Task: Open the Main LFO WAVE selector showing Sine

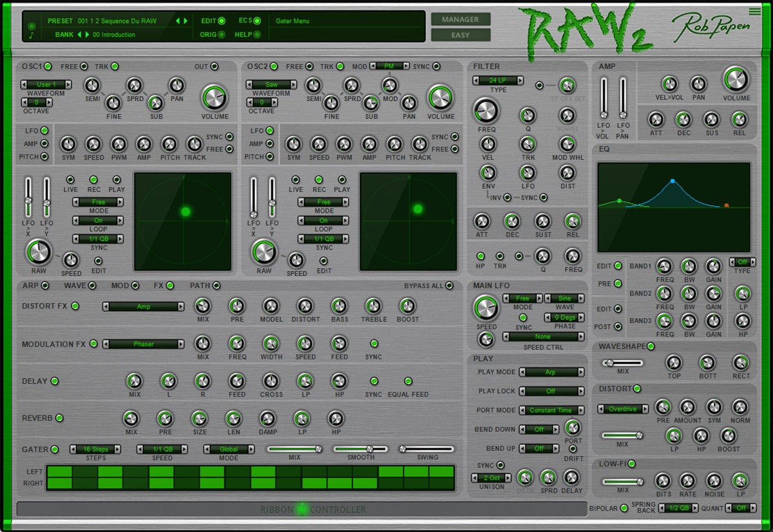Action: (564, 298)
